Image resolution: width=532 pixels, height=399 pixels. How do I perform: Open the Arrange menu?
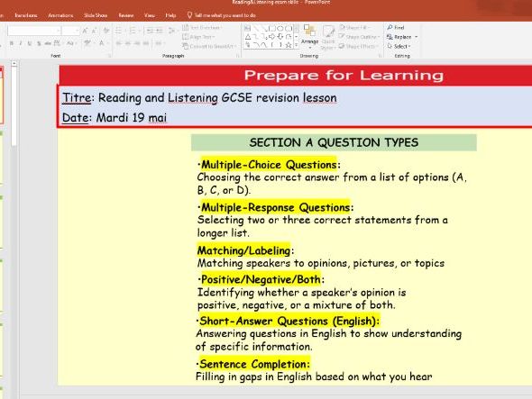click(310, 37)
